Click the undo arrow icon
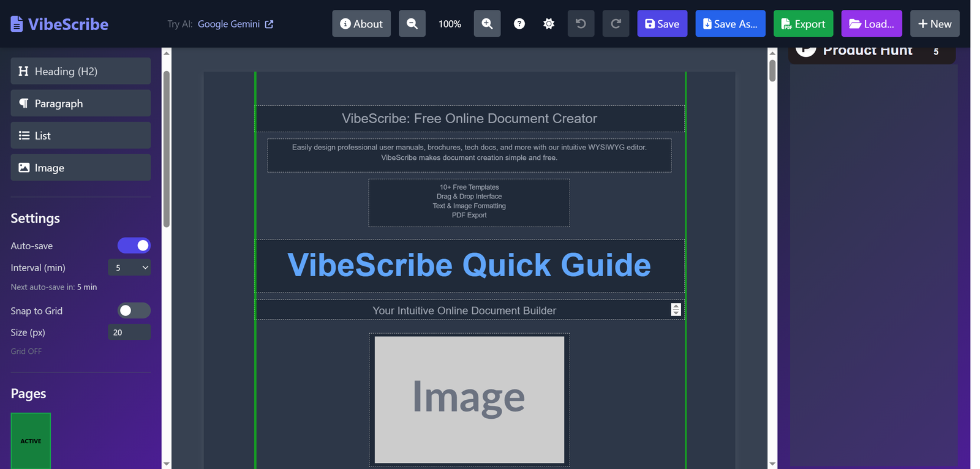Viewport: 980px width, 469px height. coord(581,24)
